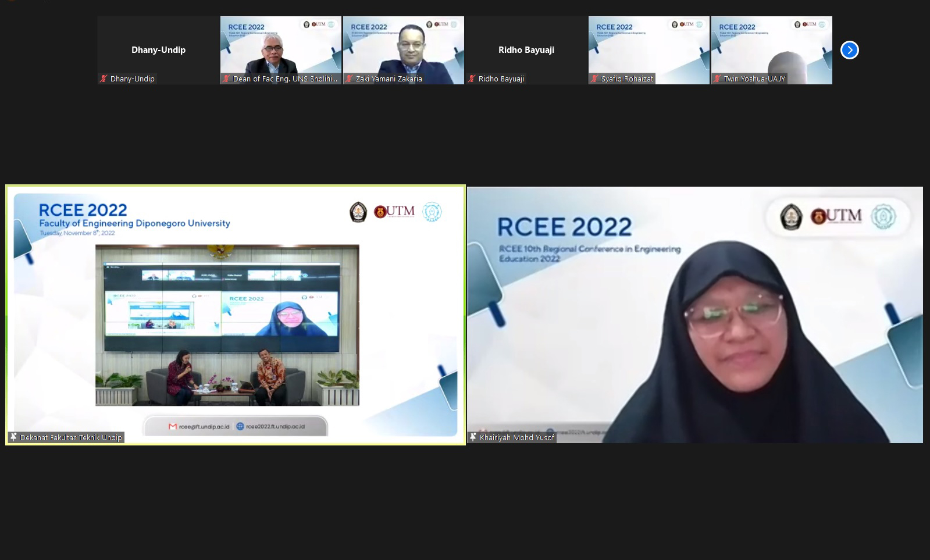The width and height of the screenshot is (930, 560).
Task: Select Dhany-Undip participant tile
Action: pos(158,50)
